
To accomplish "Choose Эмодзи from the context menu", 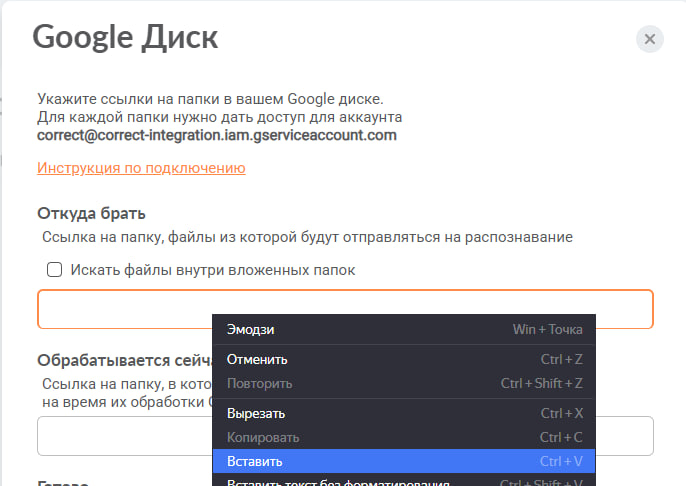I will tap(404, 329).
